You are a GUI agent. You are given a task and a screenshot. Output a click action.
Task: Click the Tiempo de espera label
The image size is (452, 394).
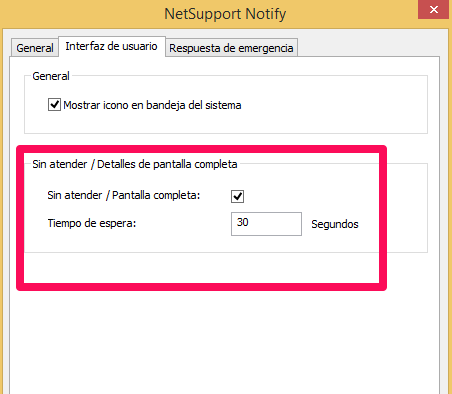(x=92, y=223)
